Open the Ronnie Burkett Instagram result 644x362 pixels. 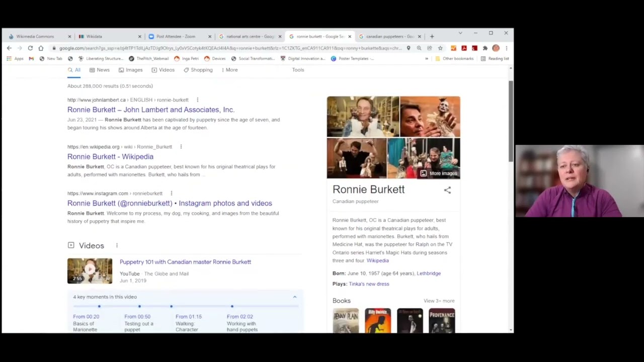tap(170, 203)
